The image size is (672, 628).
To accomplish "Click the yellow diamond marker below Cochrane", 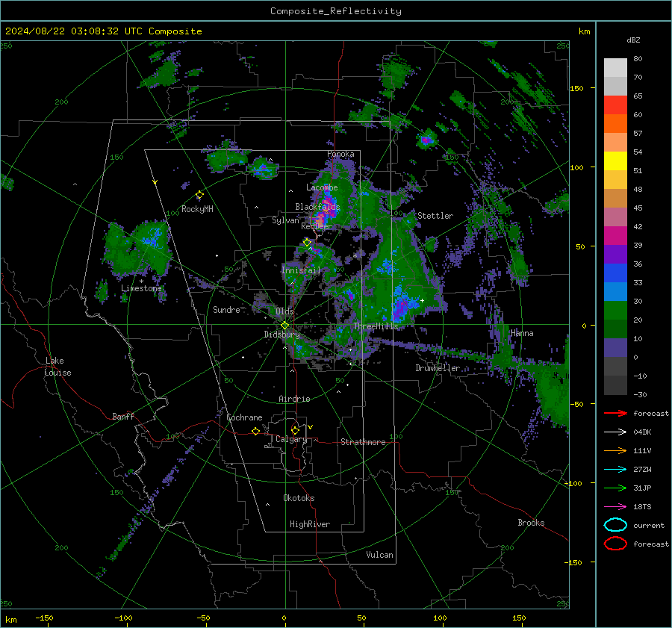I will (x=255, y=432).
